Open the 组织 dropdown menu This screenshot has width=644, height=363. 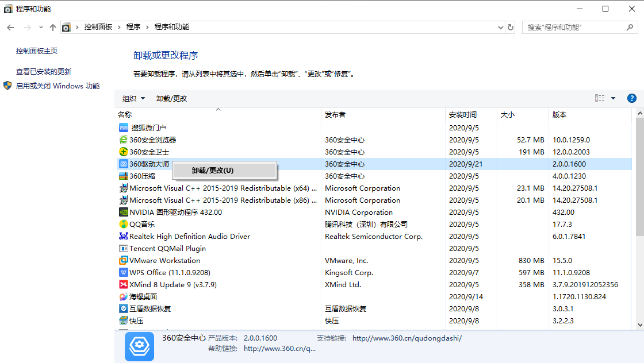pyautogui.click(x=133, y=98)
